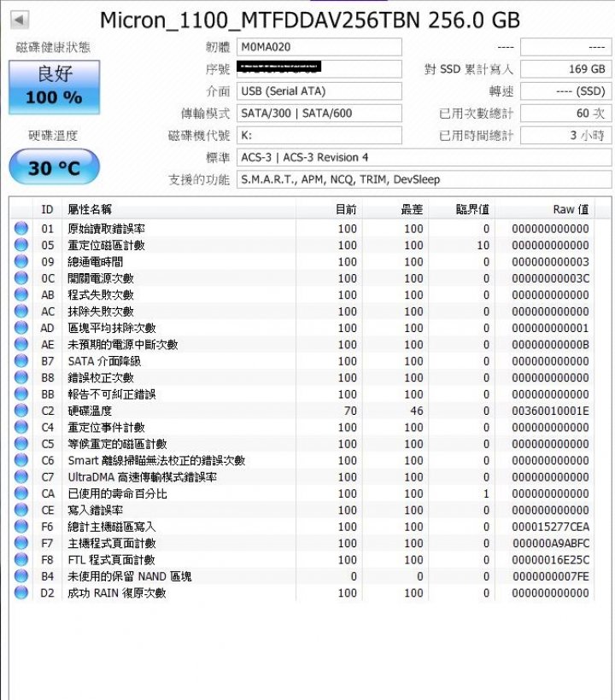This screenshot has height=700, width=615.
Task: Click the rotation speed field ---- (SSD)
Action: pos(565,91)
